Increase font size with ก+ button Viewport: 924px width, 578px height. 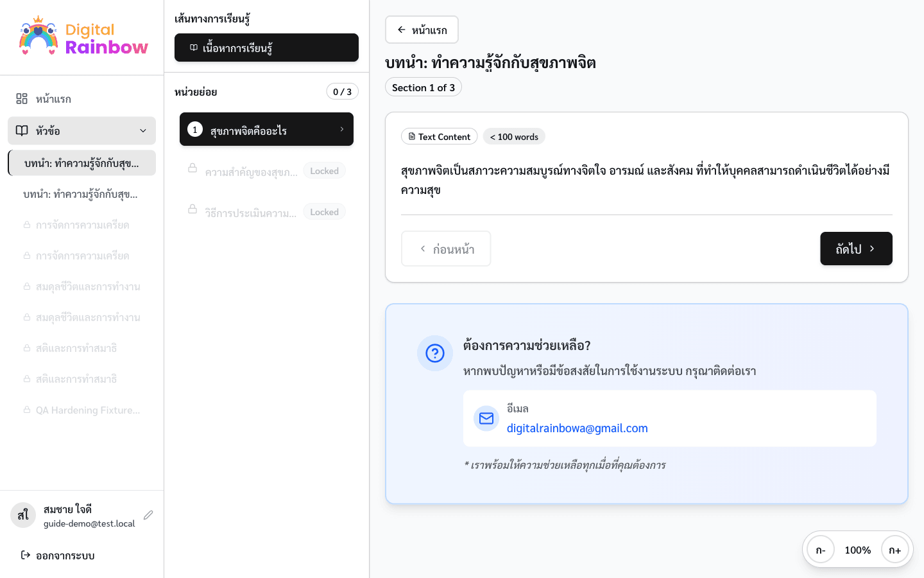coord(895,550)
